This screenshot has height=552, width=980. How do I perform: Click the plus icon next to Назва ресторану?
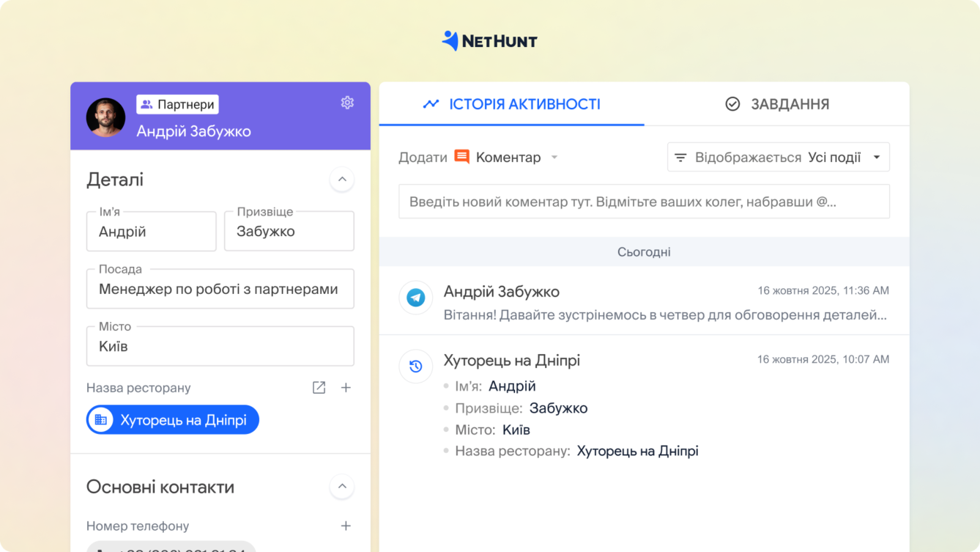pos(346,387)
